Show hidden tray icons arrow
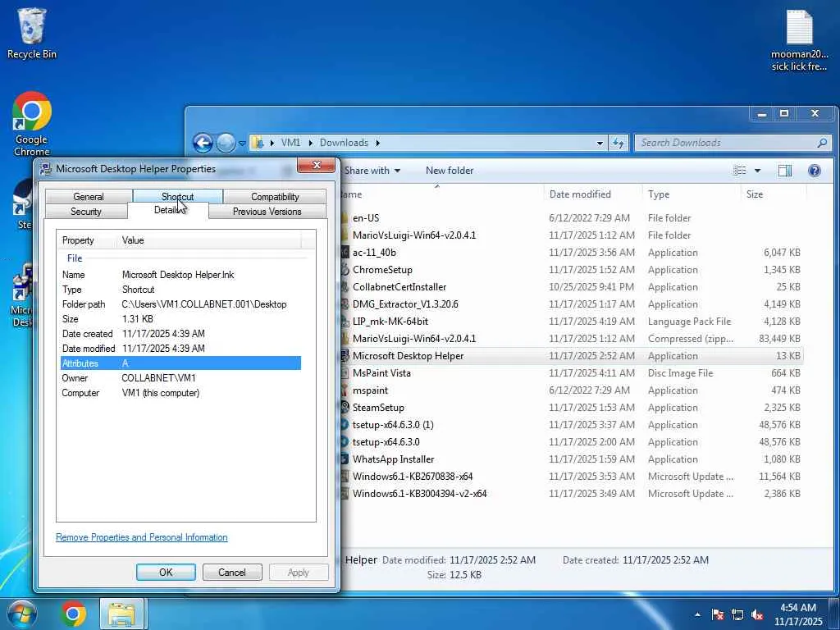This screenshot has height=630, width=840. [697, 615]
